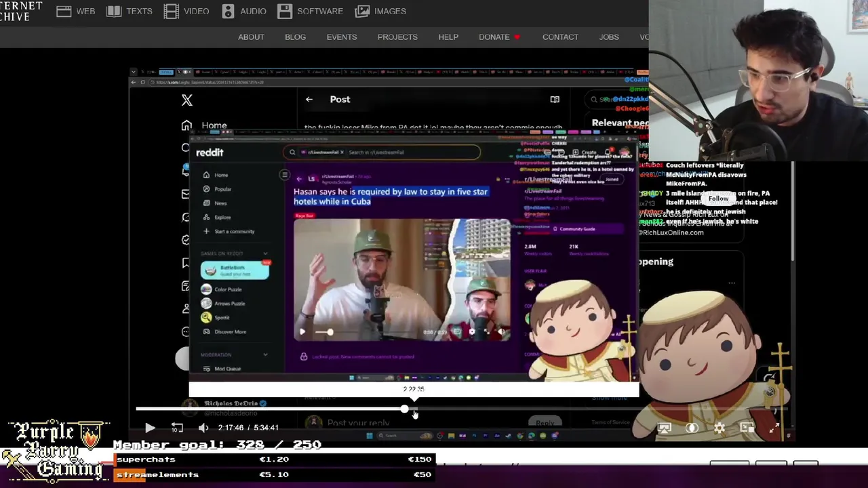Remove the r/LivestreamFail search filter chip

[x=342, y=152]
